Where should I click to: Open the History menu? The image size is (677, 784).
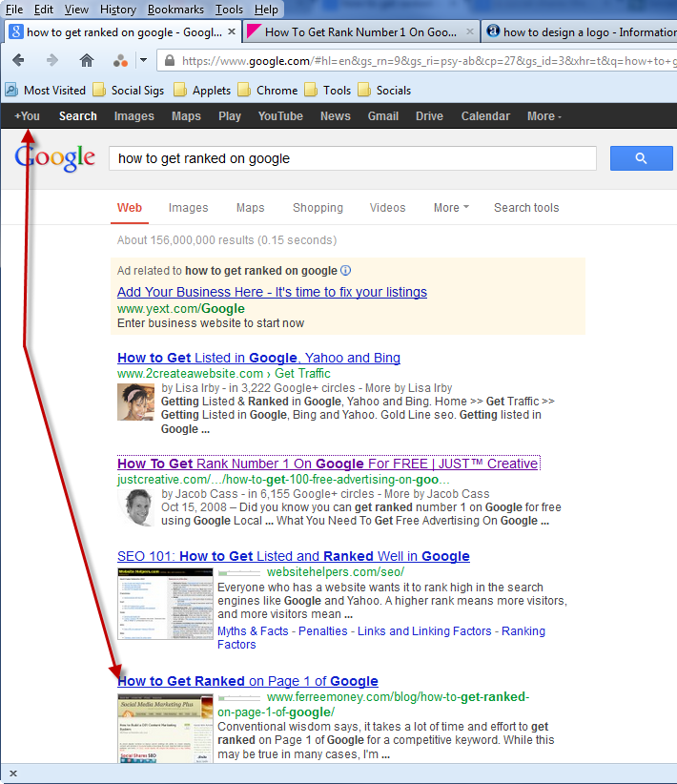click(118, 10)
